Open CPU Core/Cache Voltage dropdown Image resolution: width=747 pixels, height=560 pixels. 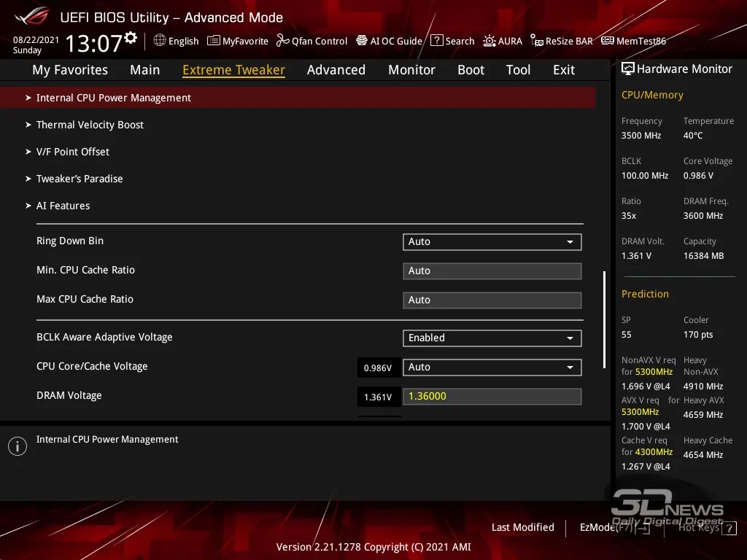(x=492, y=367)
